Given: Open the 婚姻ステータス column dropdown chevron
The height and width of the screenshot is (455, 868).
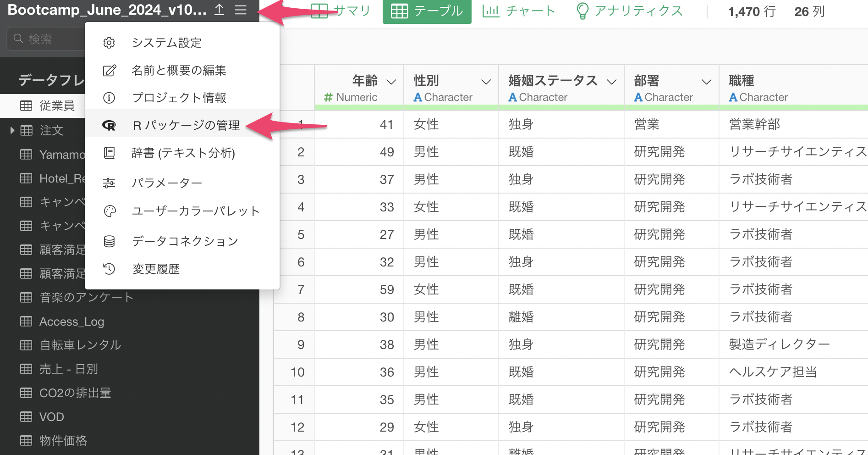Looking at the screenshot, I should pos(611,82).
